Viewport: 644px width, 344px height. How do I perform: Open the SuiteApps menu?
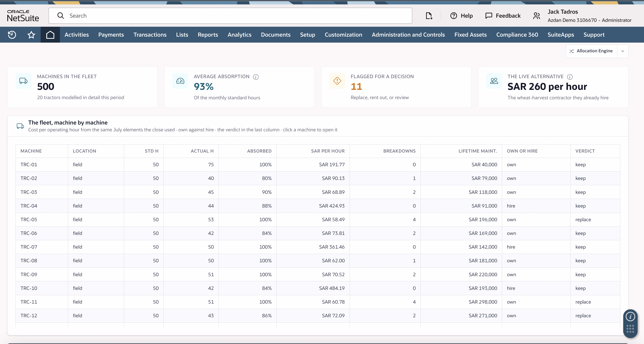(561, 35)
